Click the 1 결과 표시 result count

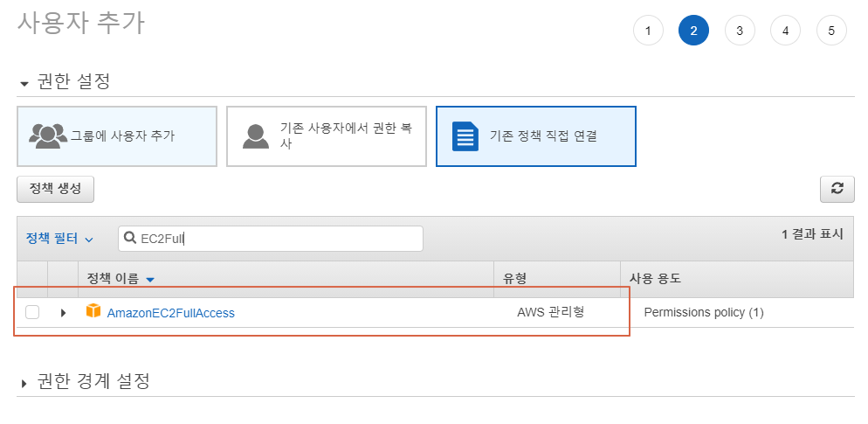pyautogui.click(x=812, y=234)
